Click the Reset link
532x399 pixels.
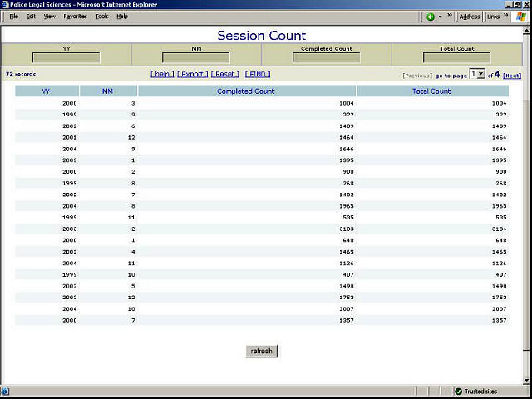coord(225,74)
